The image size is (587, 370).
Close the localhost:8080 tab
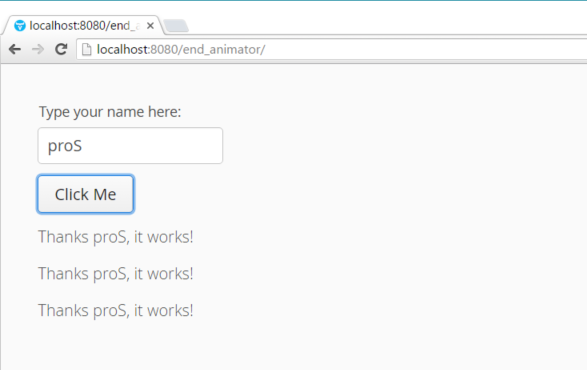click(150, 25)
